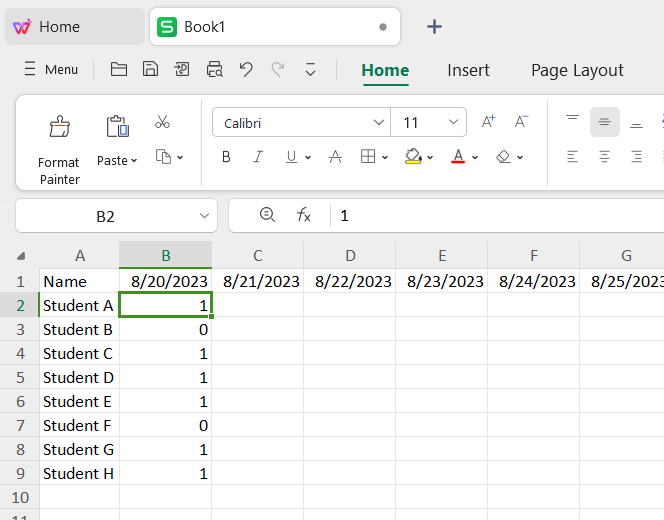664x520 pixels.
Task: Toggle Middle Align vertical alignment
Action: click(x=605, y=122)
